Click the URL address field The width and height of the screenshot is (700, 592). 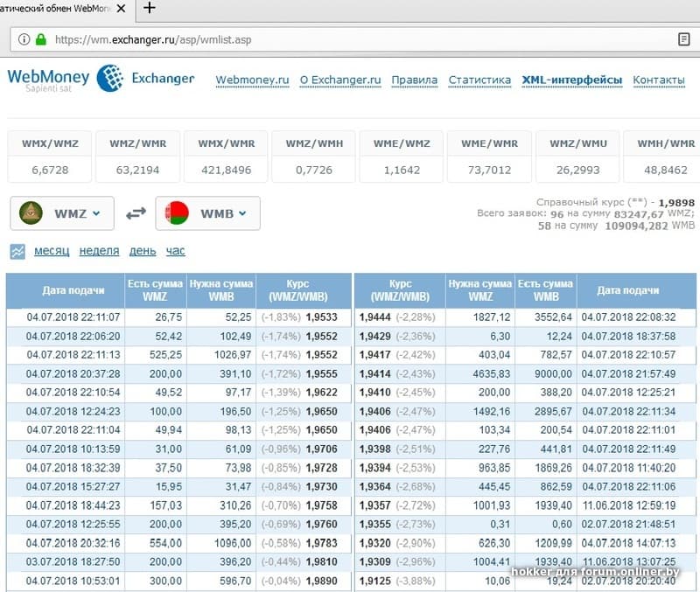[x=350, y=39]
